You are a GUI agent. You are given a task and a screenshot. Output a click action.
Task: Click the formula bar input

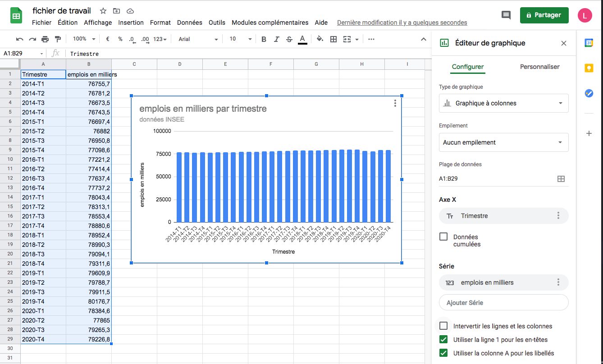click(248, 54)
